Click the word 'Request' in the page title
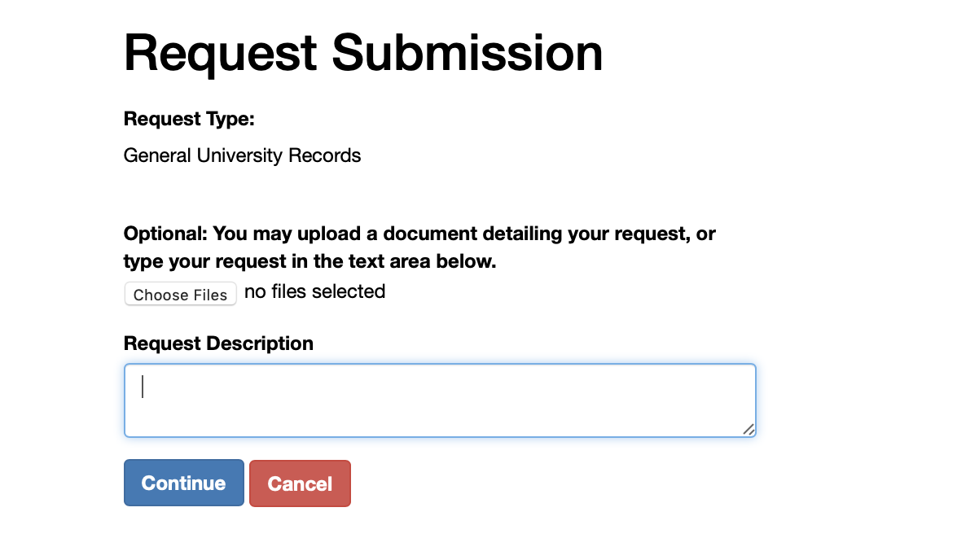 coord(221,52)
